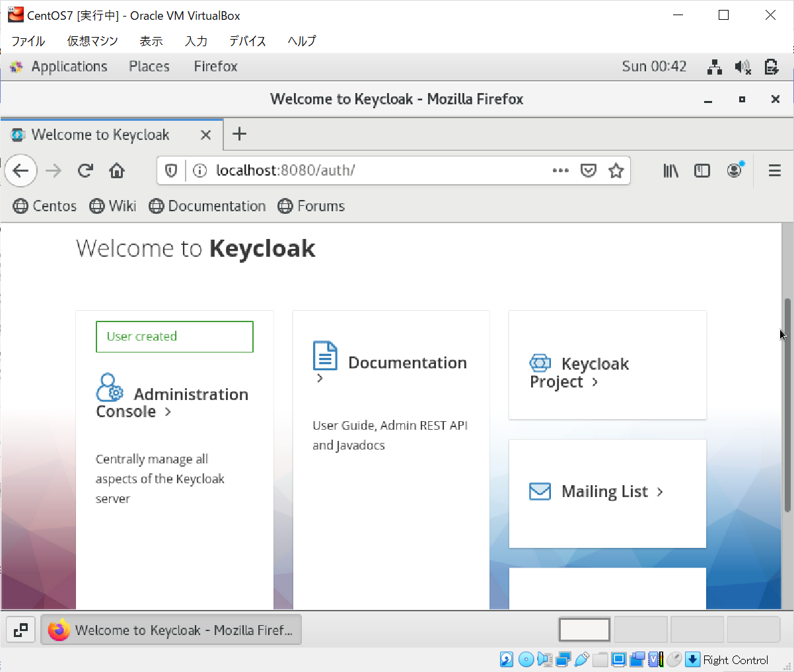This screenshot has width=794, height=672.
Task: Expand the Documentation chevron arrow
Action: click(320, 378)
